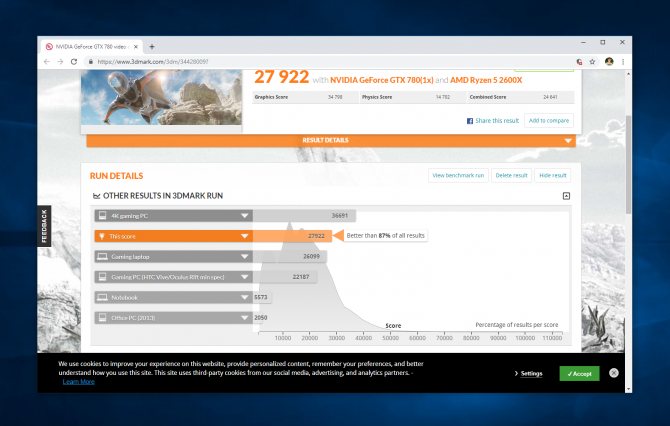Select the NVIDIA GeForce GTX 780 tab
Viewport: 670px width, 426px height.
click(x=92, y=47)
